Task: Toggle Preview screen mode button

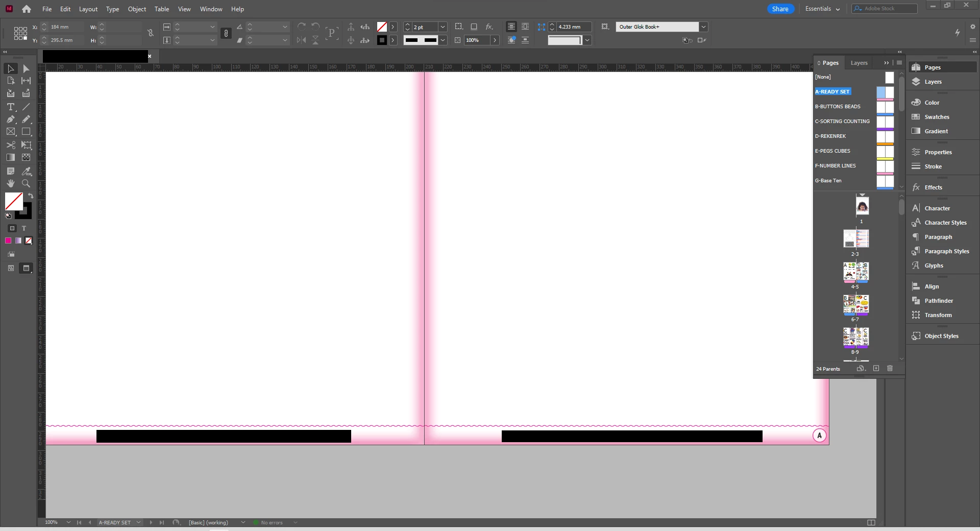Action: click(26, 268)
